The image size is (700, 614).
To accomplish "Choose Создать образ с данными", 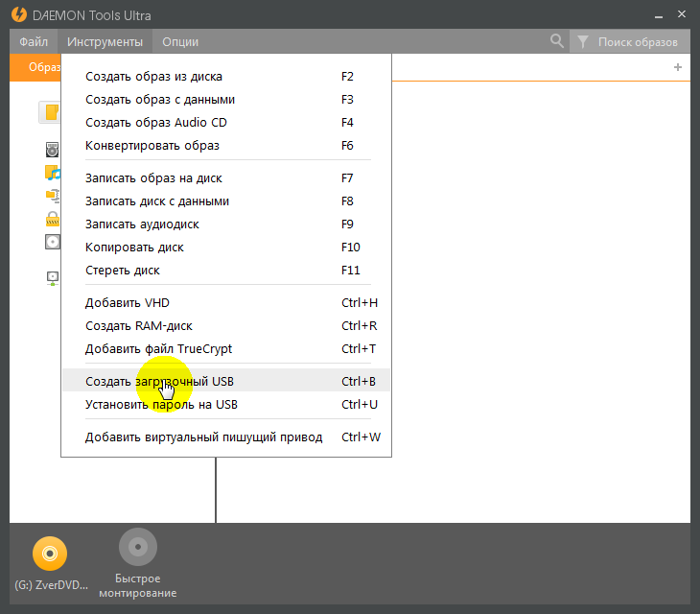I will 226,99.
